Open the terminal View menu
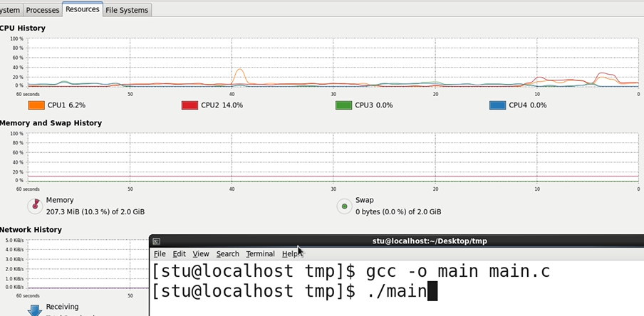The height and width of the screenshot is (316, 644). [201, 254]
